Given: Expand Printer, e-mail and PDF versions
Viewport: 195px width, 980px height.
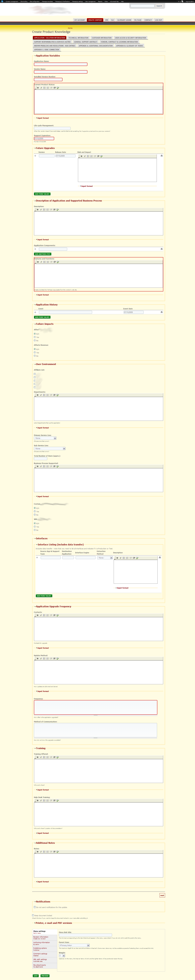Looking at the screenshot, I should pos(53,923).
